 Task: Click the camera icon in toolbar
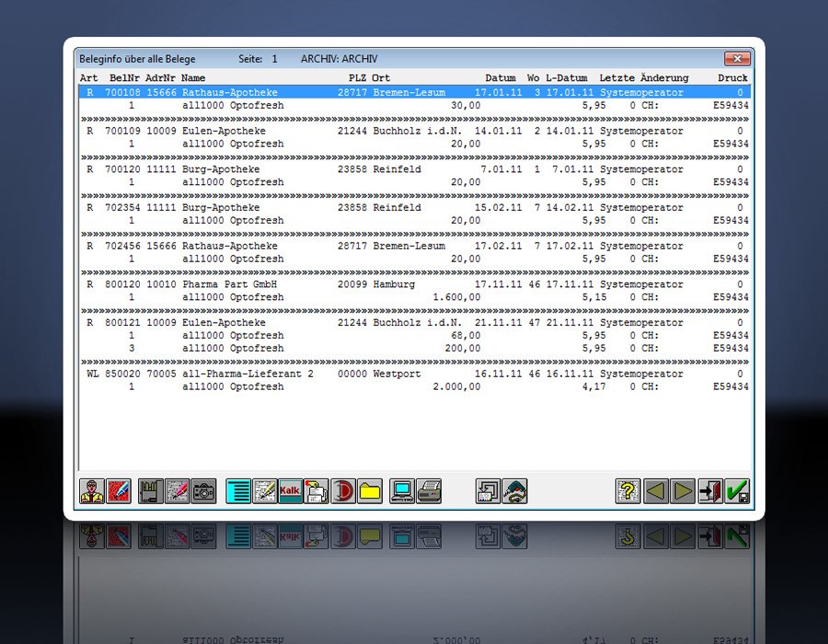pyautogui.click(x=204, y=491)
